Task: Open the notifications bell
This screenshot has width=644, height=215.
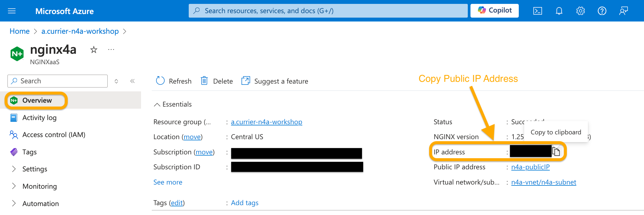Action: pyautogui.click(x=559, y=11)
